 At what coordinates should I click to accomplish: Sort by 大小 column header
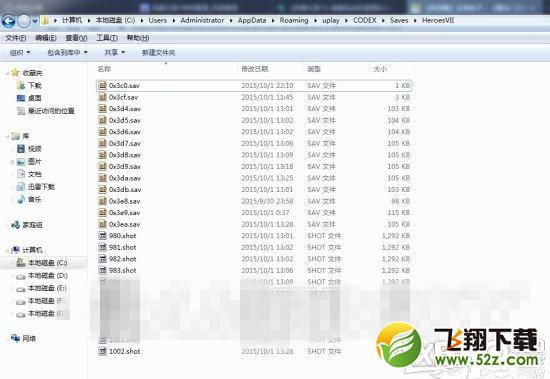pos(380,69)
